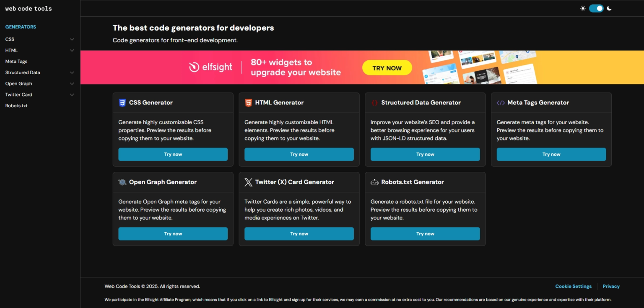Expand the HTML sidebar section

click(72, 50)
